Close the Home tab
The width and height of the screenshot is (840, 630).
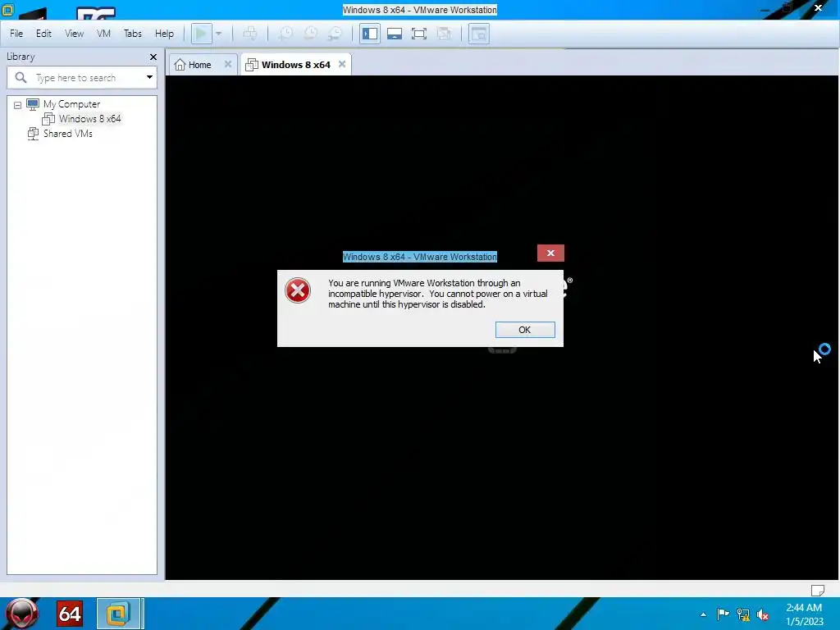coord(228,64)
